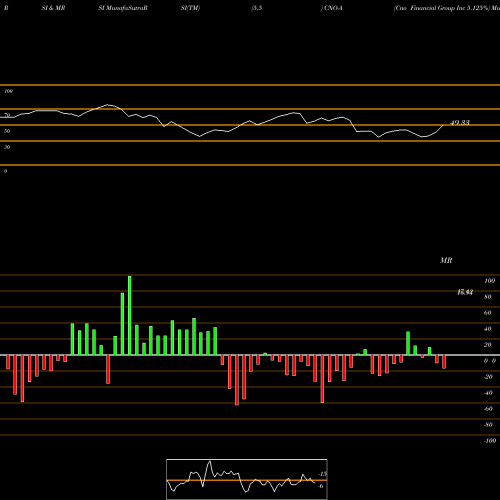This screenshot has width=500, height=500.
Task: Click the last red bar at histogram's right end
Action: [x=444, y=362]
